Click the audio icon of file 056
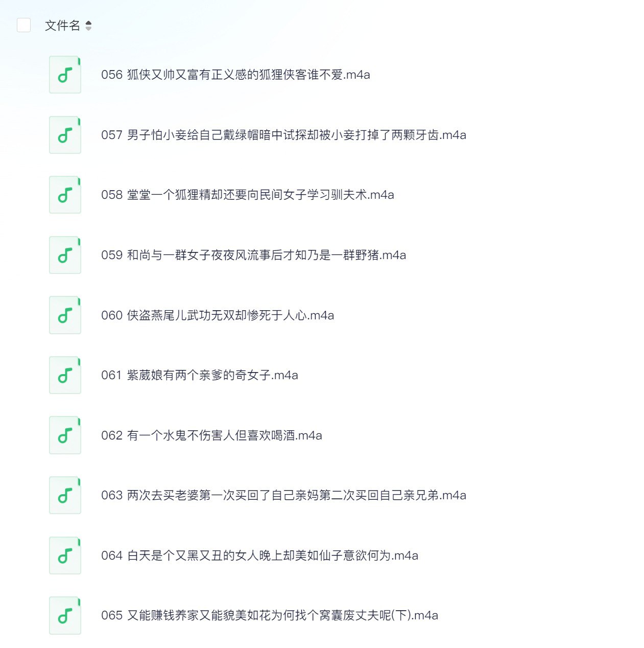The height and width of the screenshot is (648, 644). coord(64,75)
